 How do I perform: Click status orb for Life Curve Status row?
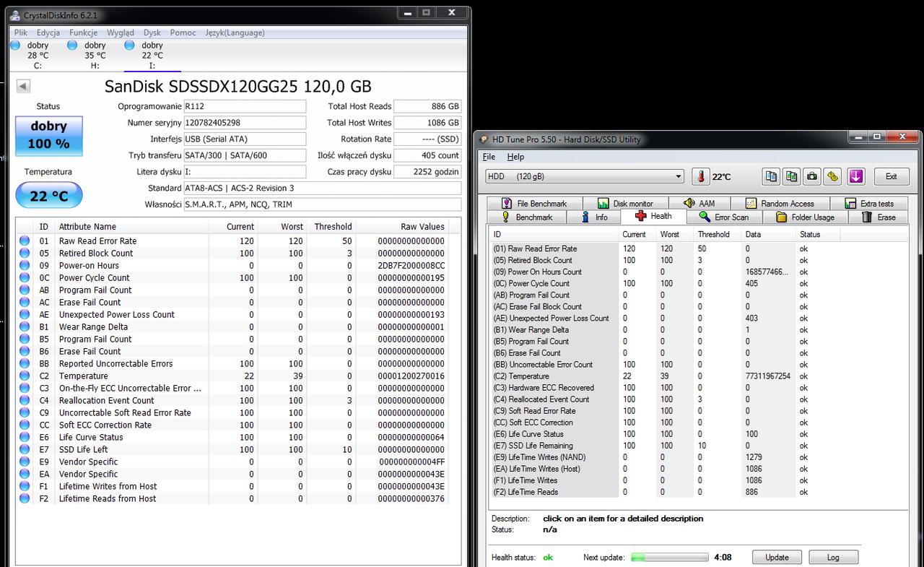tap(25, 438)
